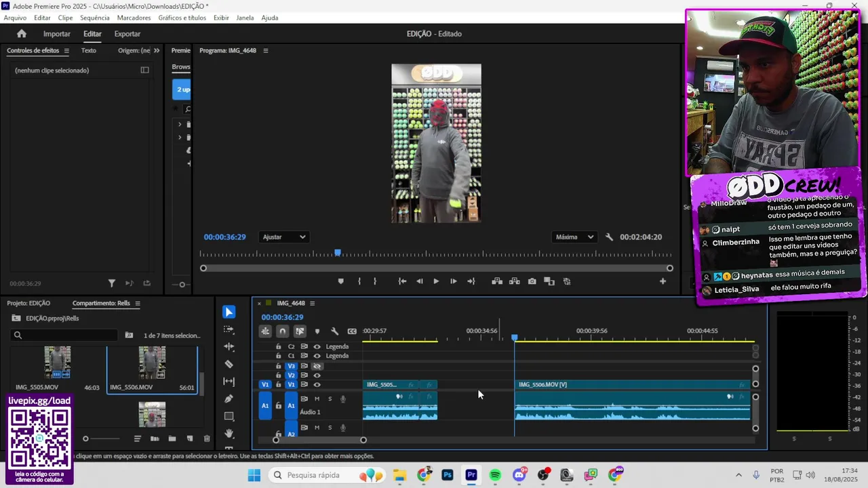The image size is (868, 488).
Task: Enable voice-over record on A1 track
Action: [343, 399]
